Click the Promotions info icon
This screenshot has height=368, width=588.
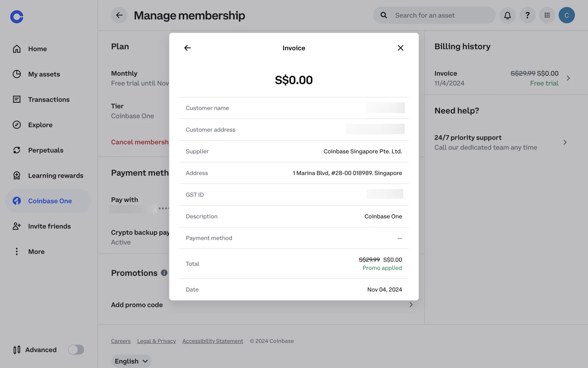tap(164, 273)
